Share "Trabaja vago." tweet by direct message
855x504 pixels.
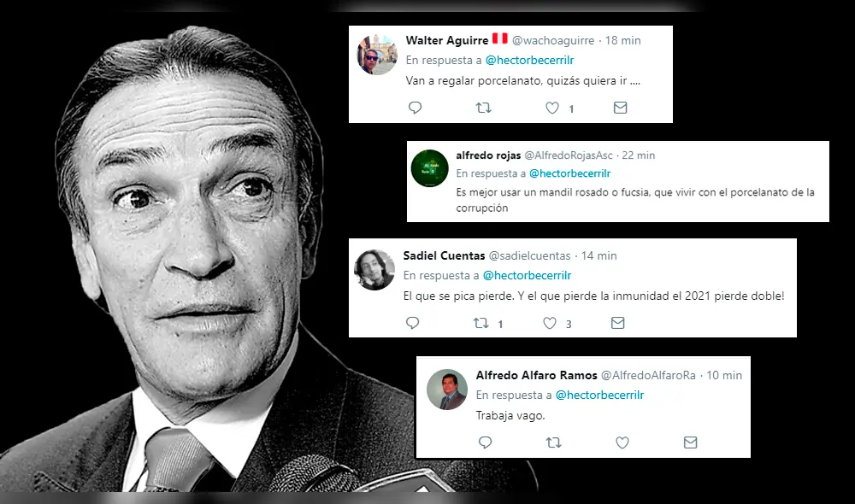pos(691,442)
